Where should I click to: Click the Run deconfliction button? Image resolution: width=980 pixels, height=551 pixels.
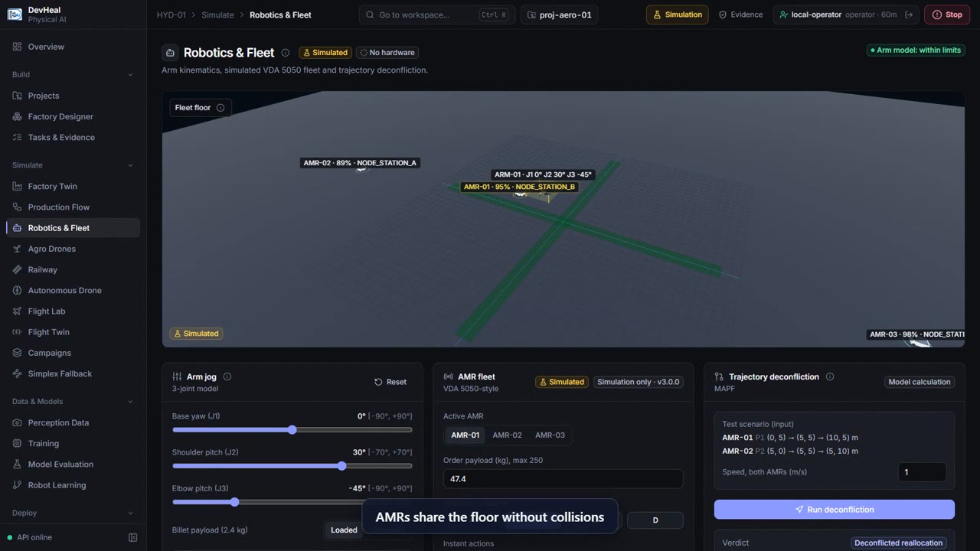point(835,510)
